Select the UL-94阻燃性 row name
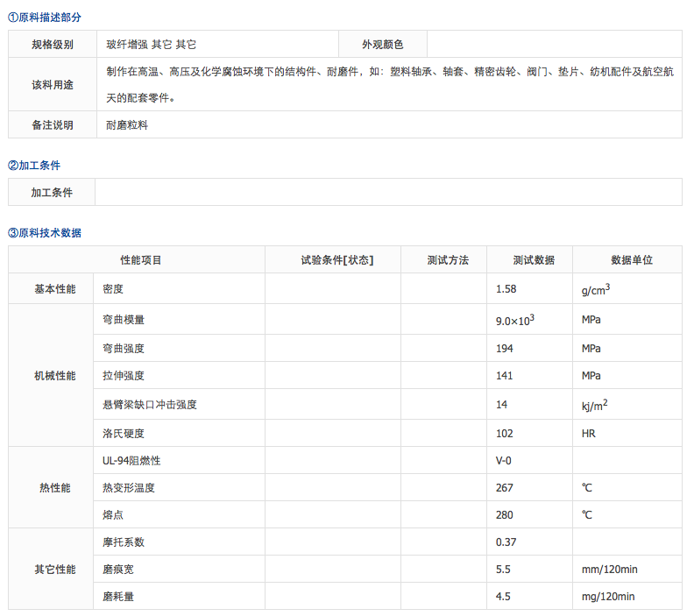Image resolution: width=694 pixels, height=616 pixels. pos(131,460)
